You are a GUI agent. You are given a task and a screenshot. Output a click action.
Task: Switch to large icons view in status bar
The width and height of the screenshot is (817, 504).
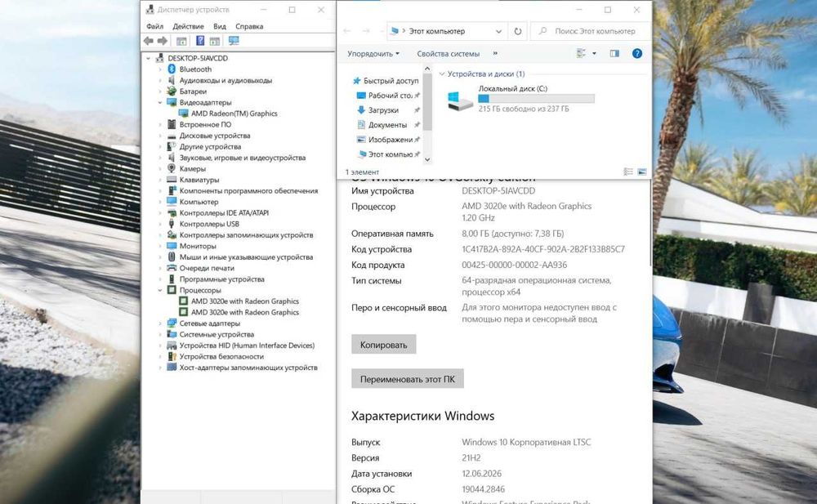pyautogui.click(x=642, y=172)
